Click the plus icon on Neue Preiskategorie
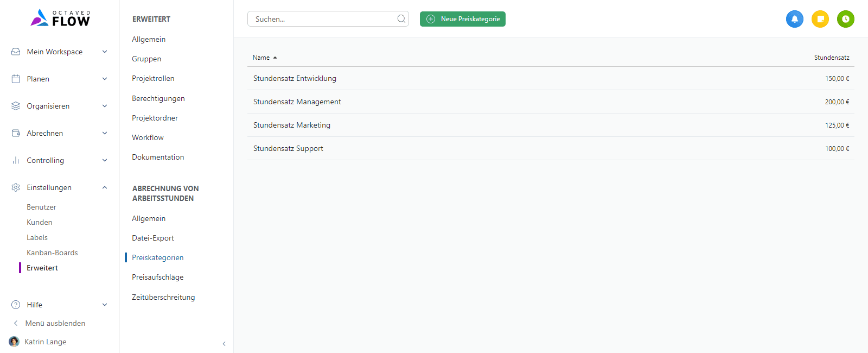This screenshot has width=868, height=353. pos(431,19)
